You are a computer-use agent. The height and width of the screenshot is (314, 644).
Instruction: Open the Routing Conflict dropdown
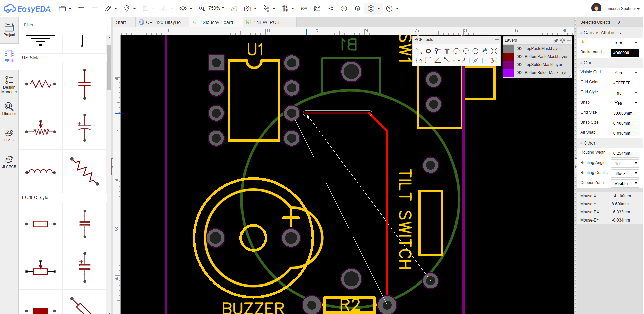click(625, 173)
